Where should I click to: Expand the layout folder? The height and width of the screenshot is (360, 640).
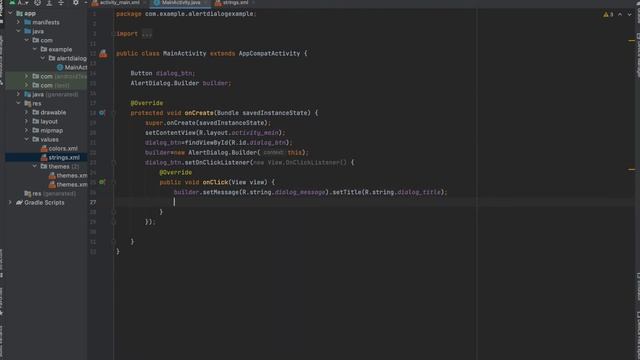tap(27, 121)
